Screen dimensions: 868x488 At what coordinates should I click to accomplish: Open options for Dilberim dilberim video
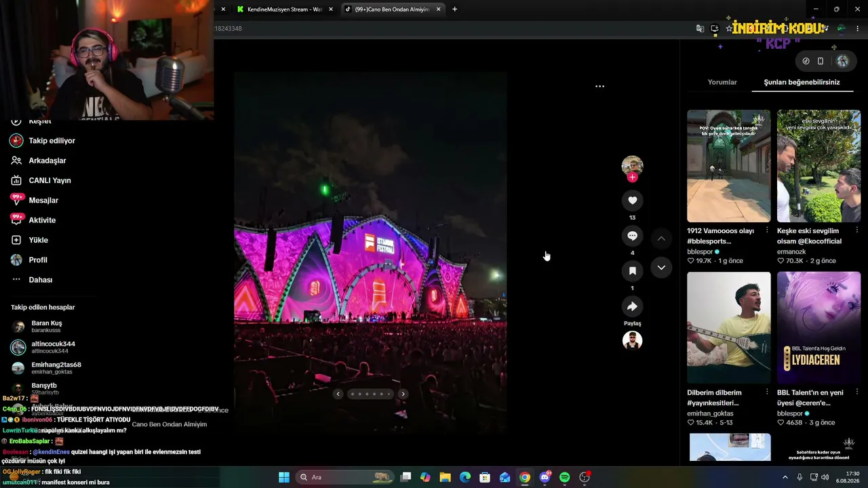tap(767, 392)
